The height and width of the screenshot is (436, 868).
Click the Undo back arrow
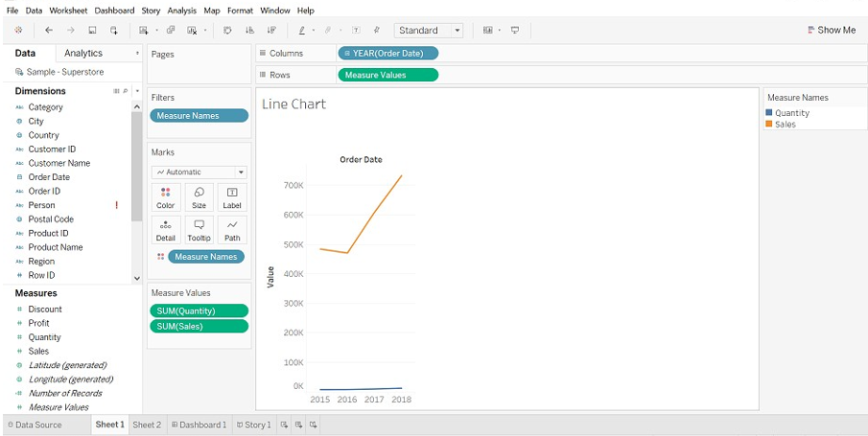pyautogui.click(x=49, y=30)
